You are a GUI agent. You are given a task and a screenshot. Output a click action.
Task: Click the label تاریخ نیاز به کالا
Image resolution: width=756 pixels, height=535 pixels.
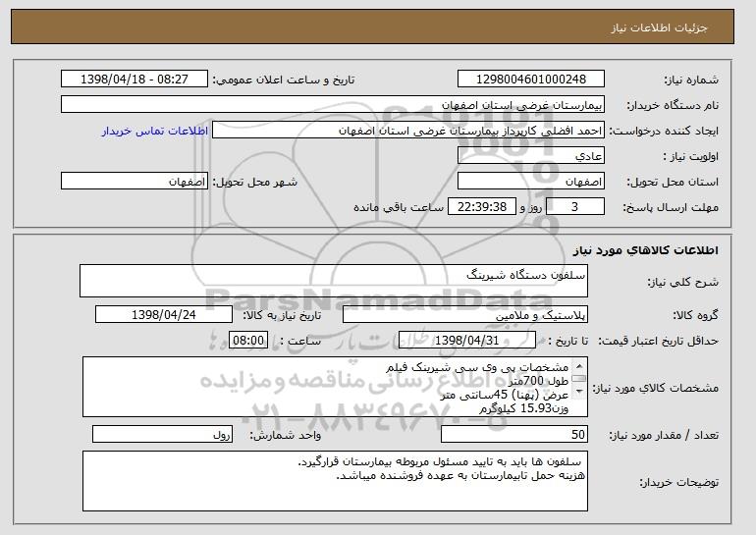tap(282, 315)
